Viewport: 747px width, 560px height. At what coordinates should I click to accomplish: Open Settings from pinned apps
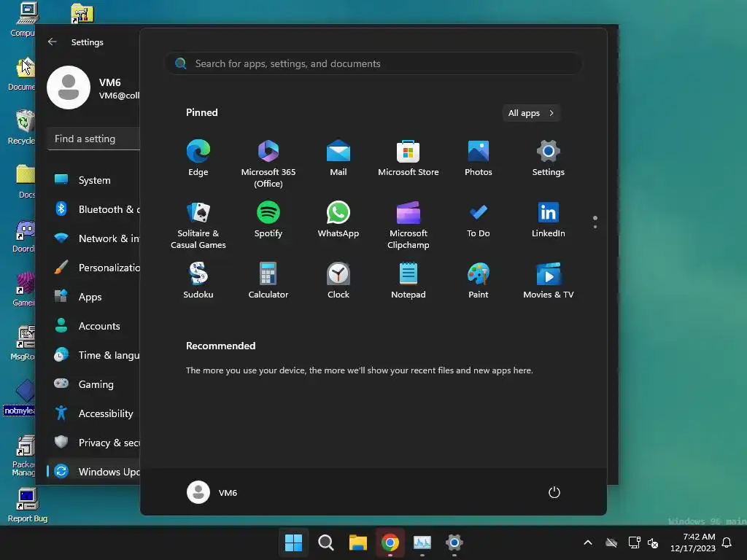tap(549, 157)
